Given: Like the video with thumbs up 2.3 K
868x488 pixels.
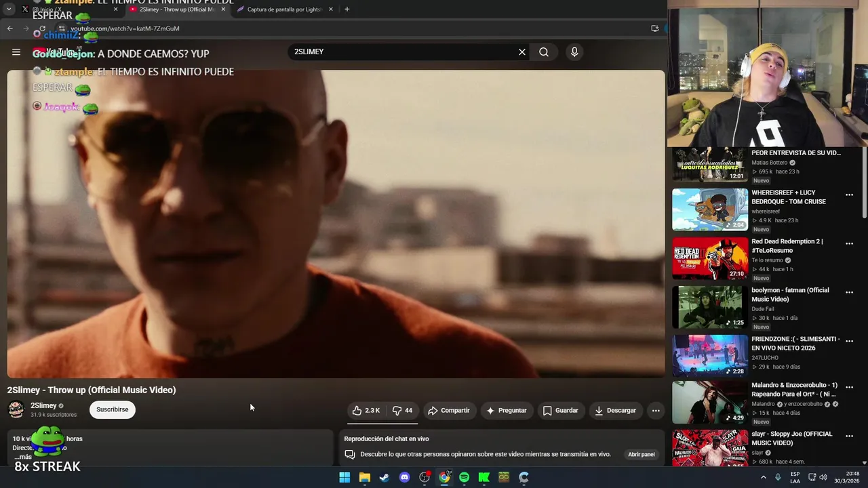Looking at the screenshot, I should [x=366, y=410].
